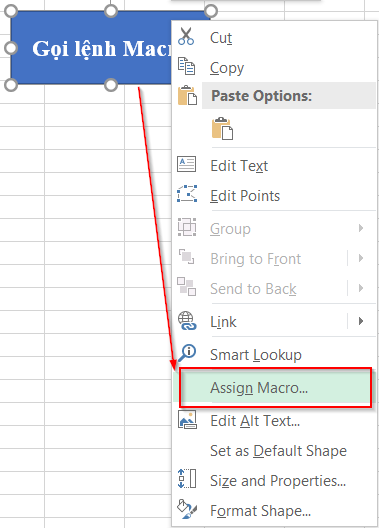Click the top-middle resize handle of shape
The image size is (379, 528).
point(111,10)
